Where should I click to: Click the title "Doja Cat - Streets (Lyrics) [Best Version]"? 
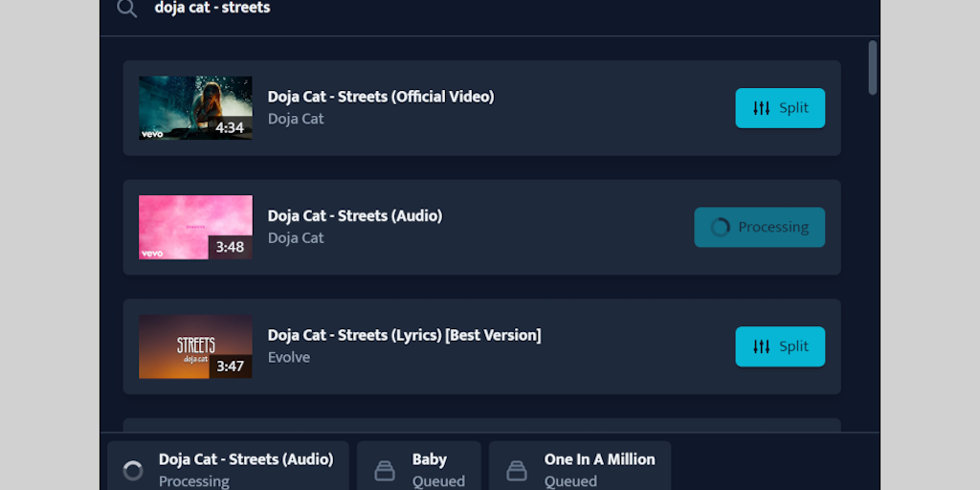pyautogui.click(x=404, y=335)
